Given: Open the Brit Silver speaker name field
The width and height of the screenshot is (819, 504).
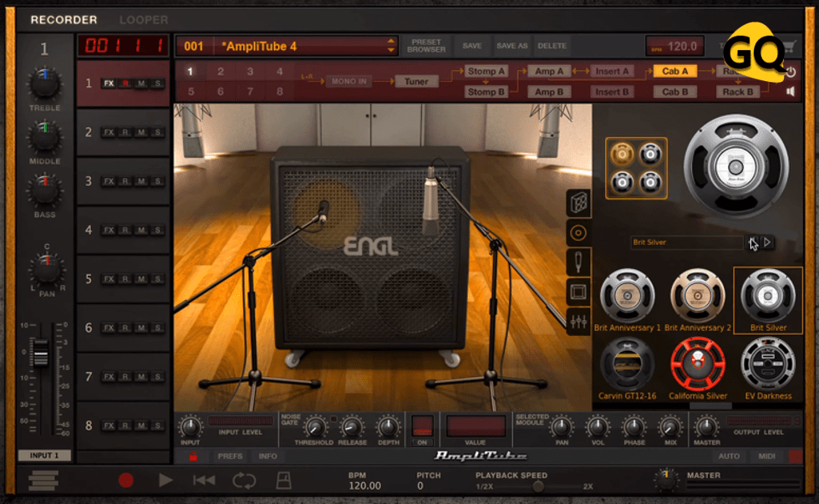Looking at the screenshot, I should 687,242.
